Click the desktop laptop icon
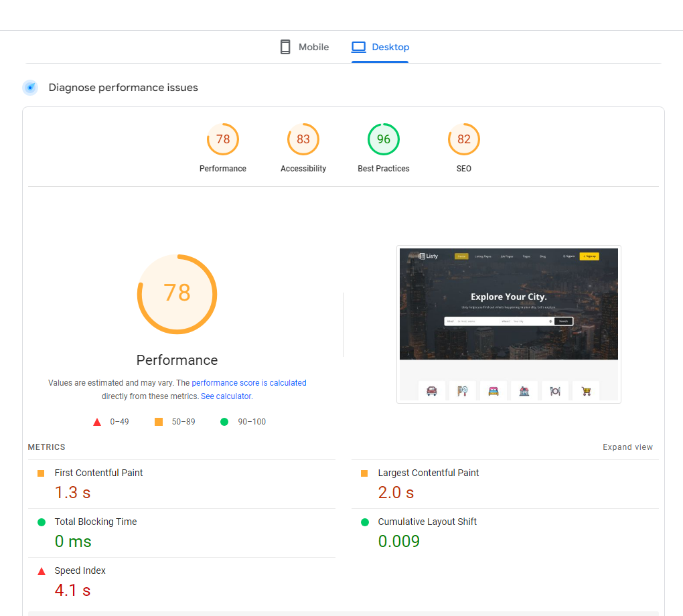 point(358,47)
